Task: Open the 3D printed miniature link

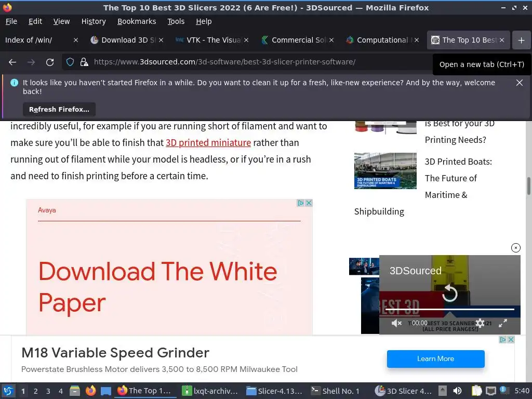Action: (x=208, y=142)
